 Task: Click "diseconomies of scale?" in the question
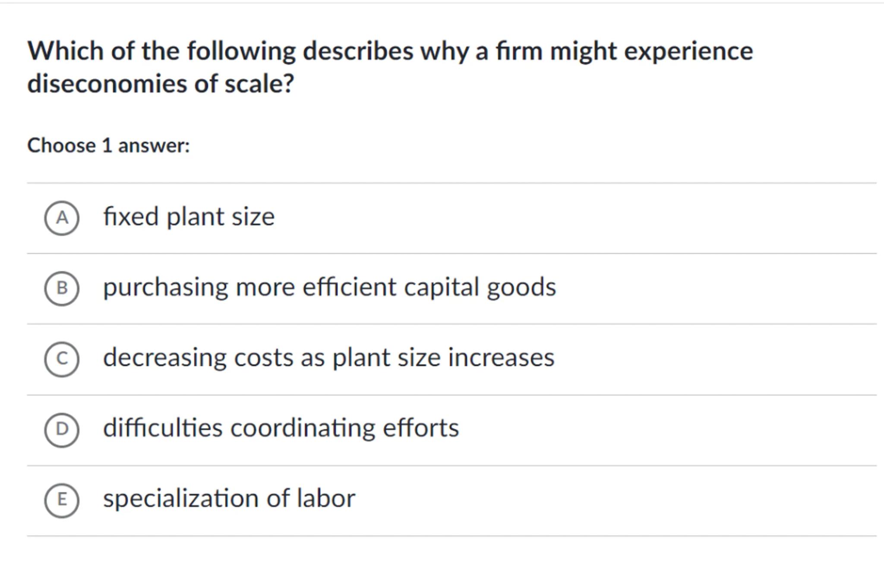[x=161, y=83]
